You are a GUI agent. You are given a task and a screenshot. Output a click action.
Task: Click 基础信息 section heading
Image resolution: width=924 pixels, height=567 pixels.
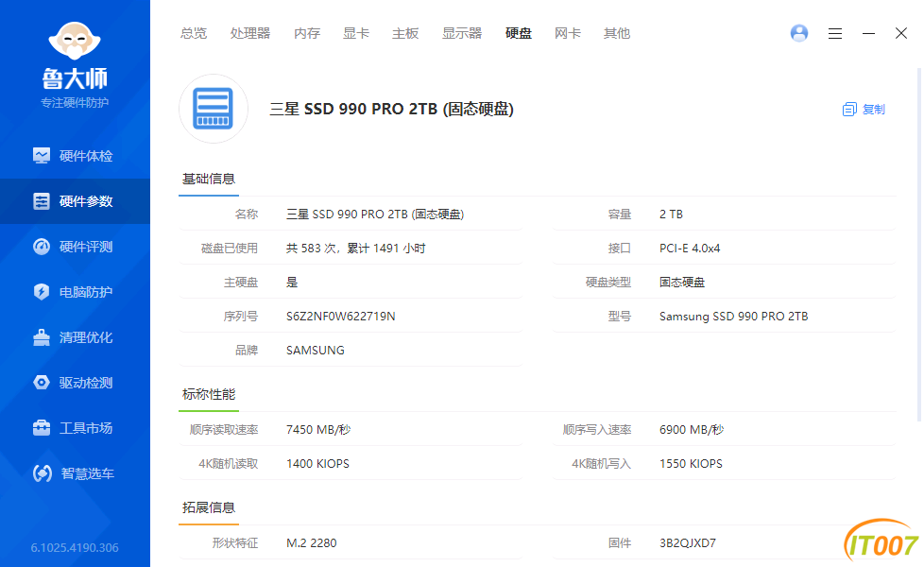209,179
